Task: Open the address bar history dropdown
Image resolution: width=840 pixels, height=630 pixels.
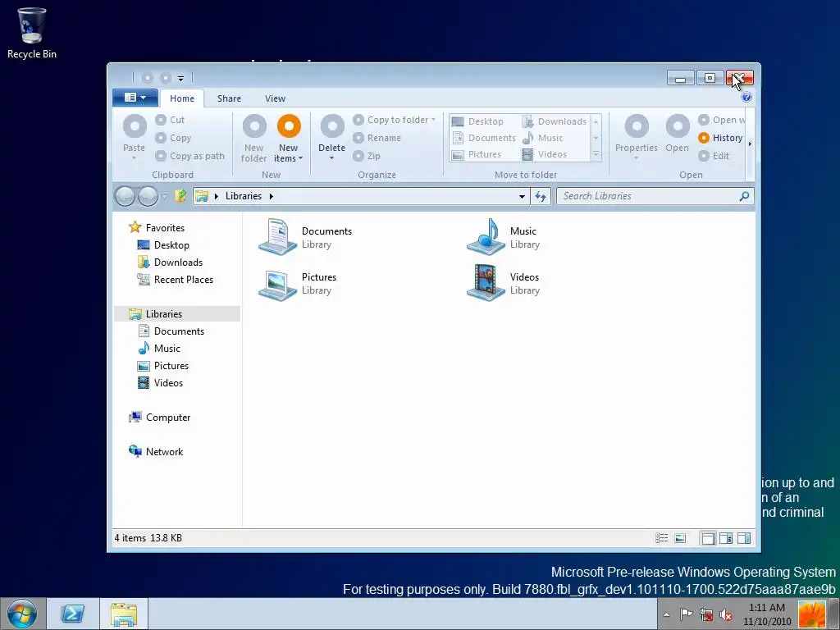Action: click(x=522, y=197)
